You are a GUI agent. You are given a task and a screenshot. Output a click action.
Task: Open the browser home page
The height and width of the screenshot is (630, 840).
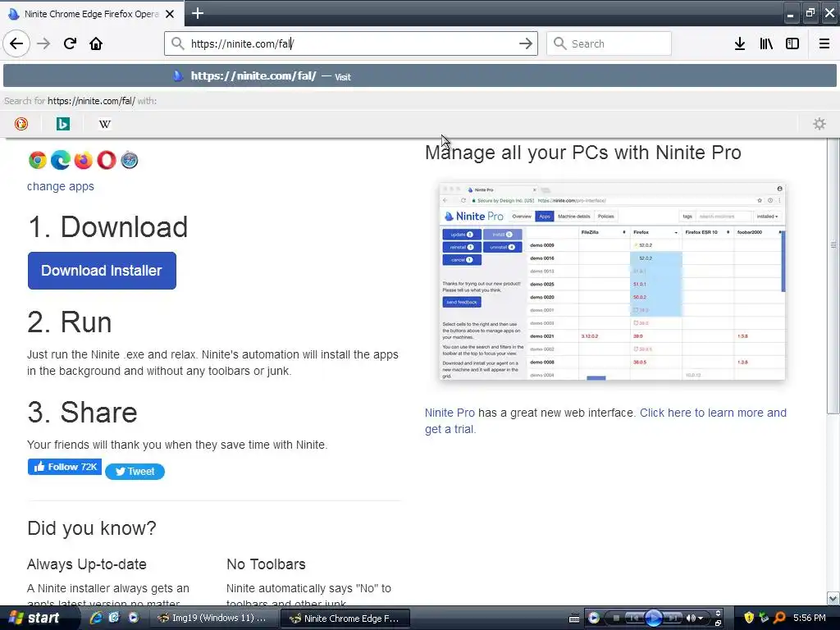coord(96,43)
